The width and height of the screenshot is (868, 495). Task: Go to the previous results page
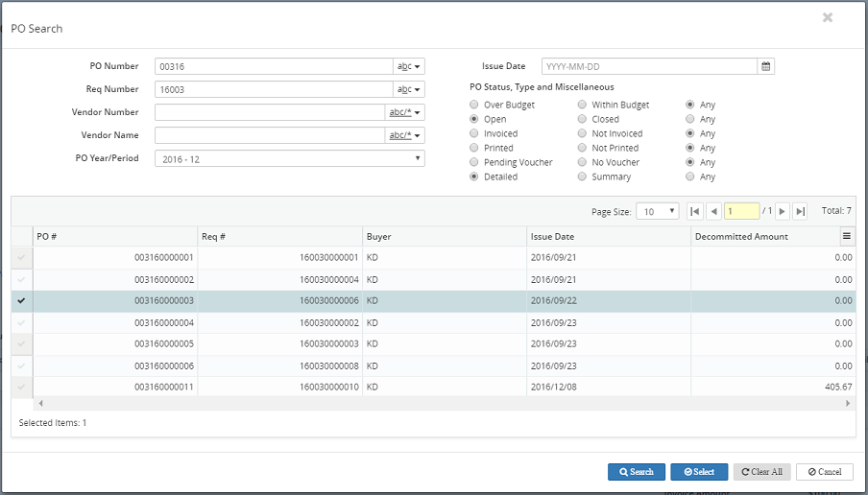713,211
